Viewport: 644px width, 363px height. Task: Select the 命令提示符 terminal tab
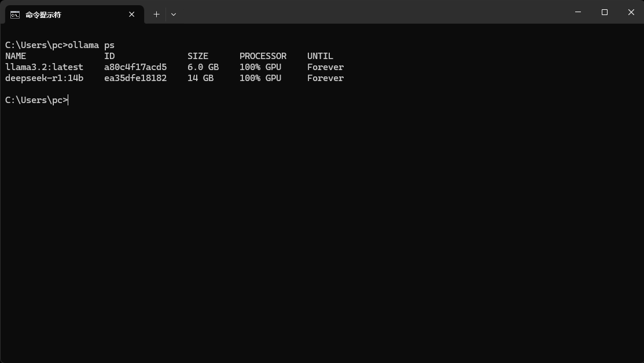74,14
